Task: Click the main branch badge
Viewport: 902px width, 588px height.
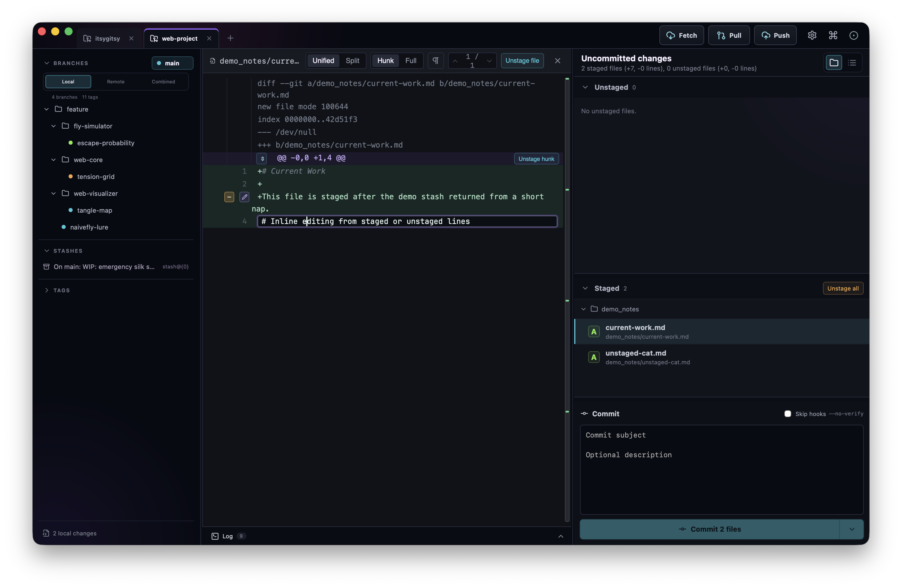Action: click(172, 63)
